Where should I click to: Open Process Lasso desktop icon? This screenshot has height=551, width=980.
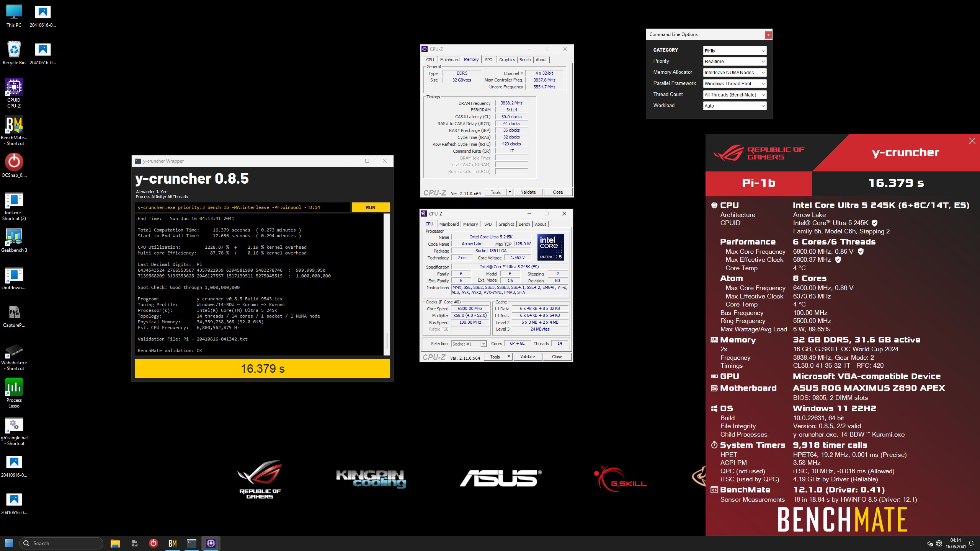[x=14, y=393]
